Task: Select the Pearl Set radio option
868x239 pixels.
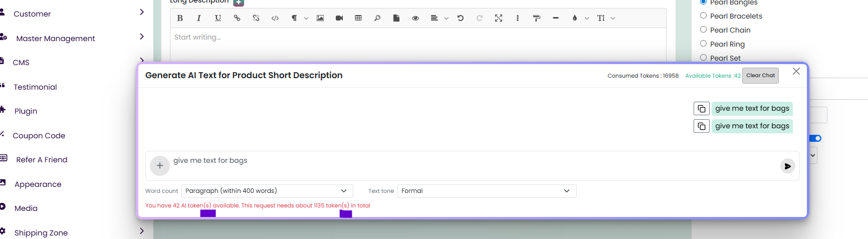Action: click(704, 58)
